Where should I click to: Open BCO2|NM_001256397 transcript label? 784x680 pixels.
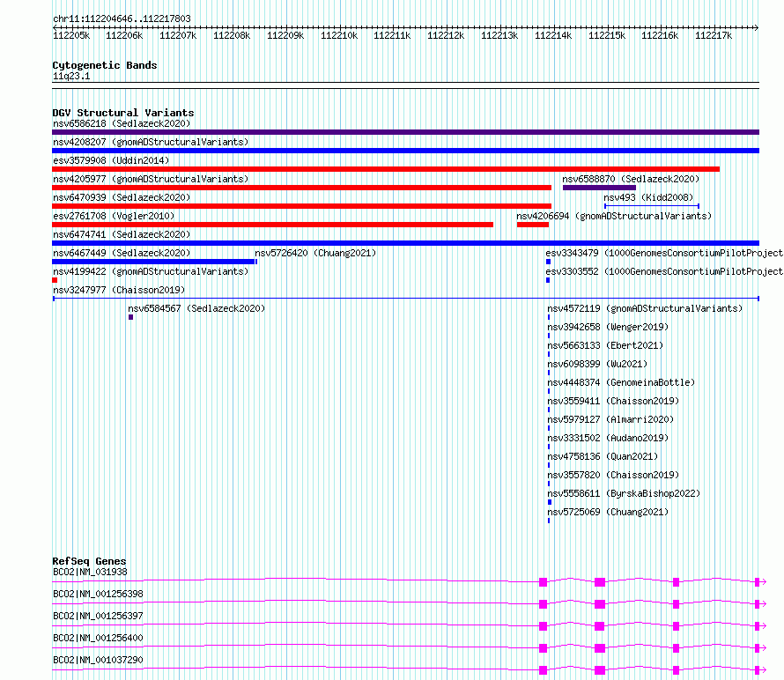[98, 616]
